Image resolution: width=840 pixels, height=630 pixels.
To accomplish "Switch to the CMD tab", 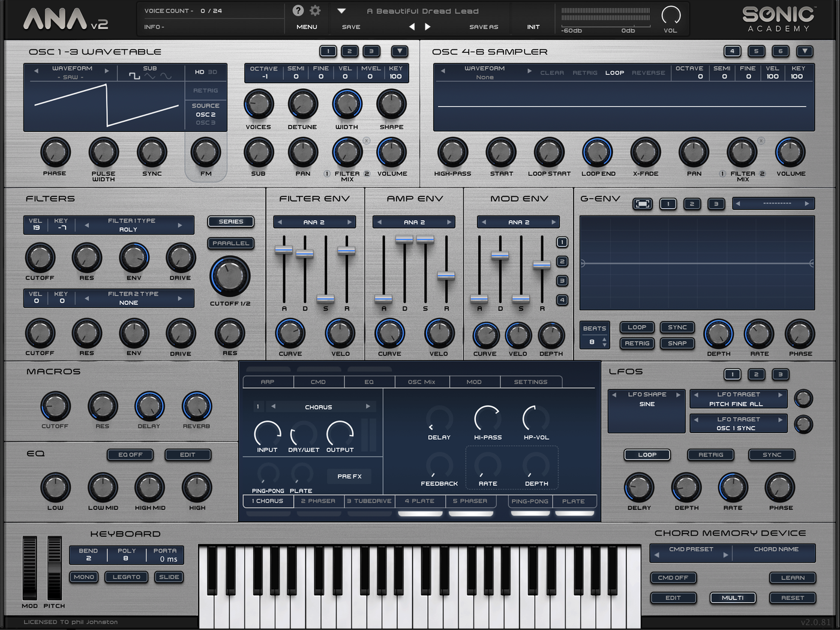I will click(319, 382).
